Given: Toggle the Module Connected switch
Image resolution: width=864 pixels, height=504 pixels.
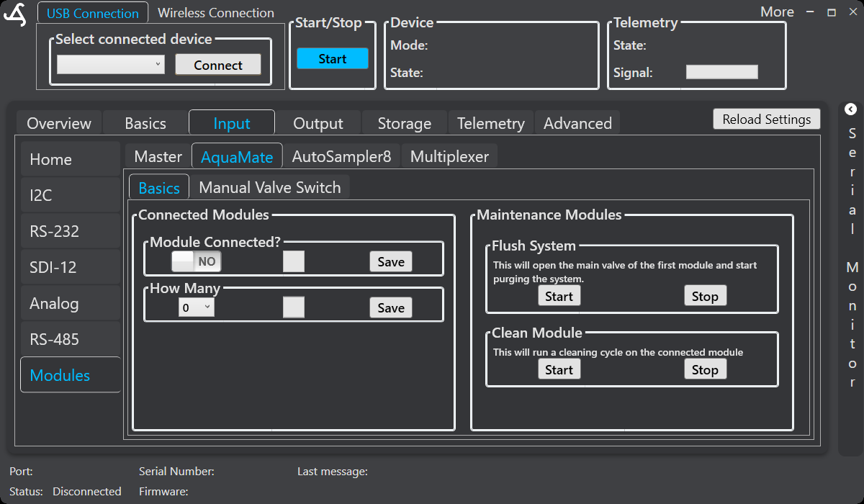Looking at the screenshot, I should pyautogui.click(x=196, y=261).
